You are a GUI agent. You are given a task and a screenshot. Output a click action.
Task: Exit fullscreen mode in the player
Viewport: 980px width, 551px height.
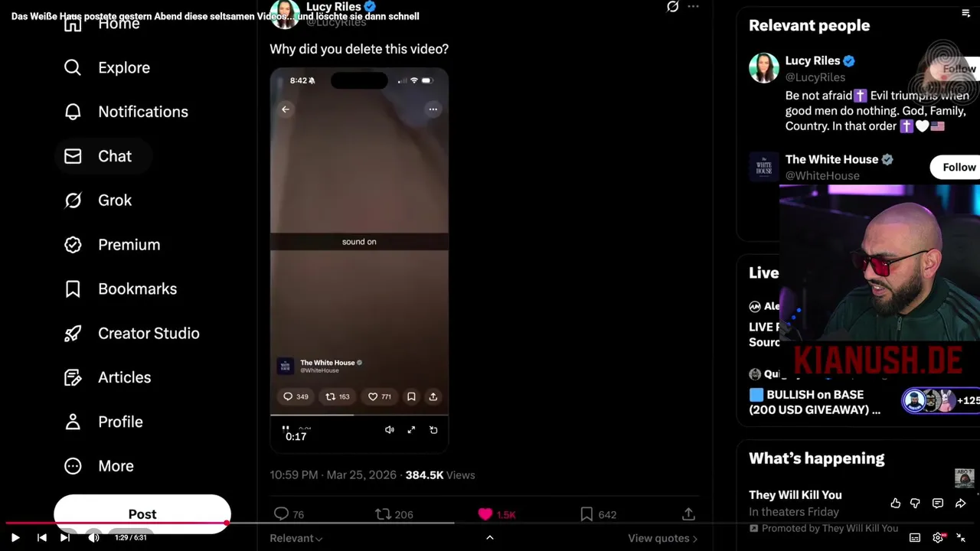click(x=962, y=538)
